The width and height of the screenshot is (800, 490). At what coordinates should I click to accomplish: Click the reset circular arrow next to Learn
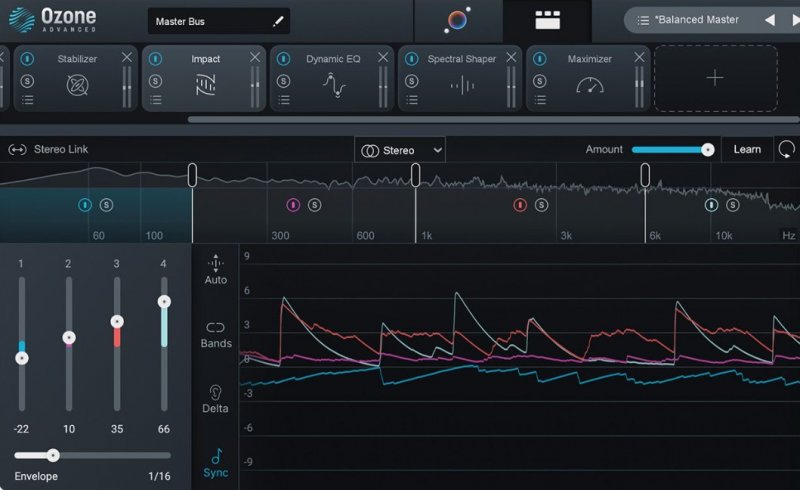click(786, 149)
